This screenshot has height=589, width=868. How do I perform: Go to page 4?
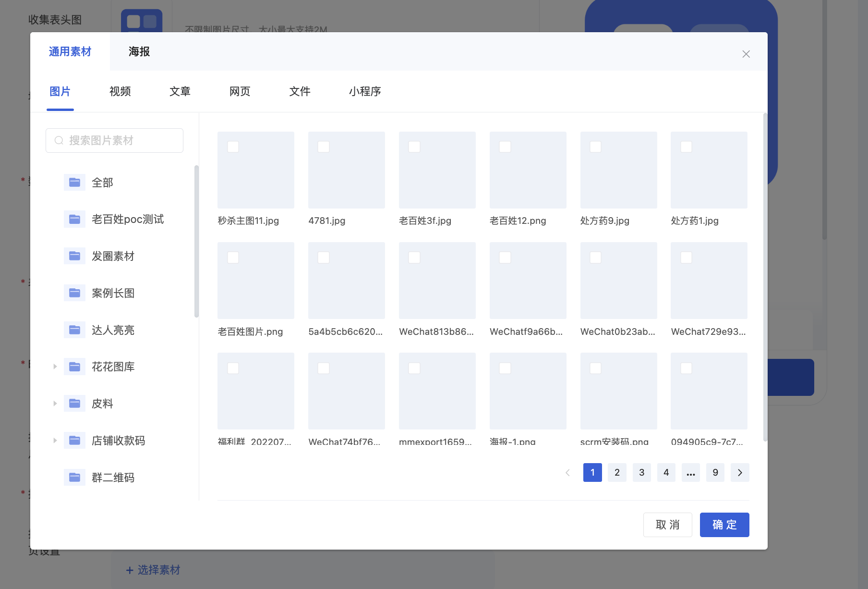point(666,473)
